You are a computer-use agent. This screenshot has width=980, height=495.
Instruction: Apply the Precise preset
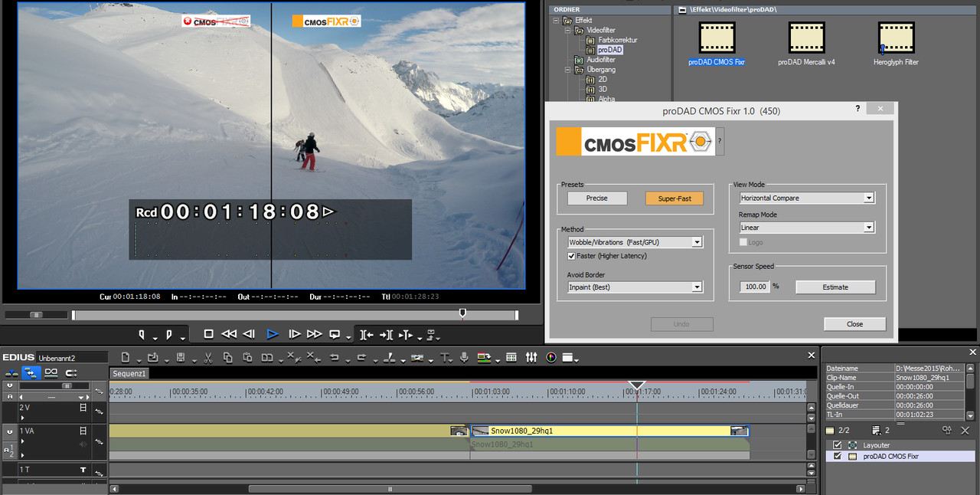pyautogui.click(x=597, y=198)
